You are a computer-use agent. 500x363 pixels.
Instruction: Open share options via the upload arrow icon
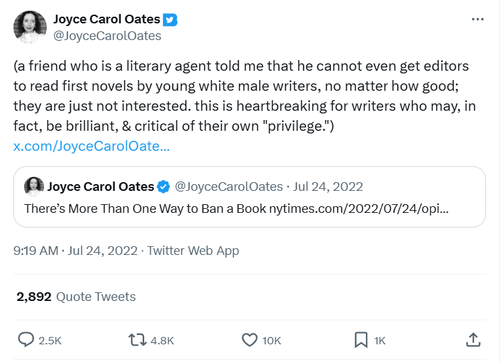tap(473, 340)
